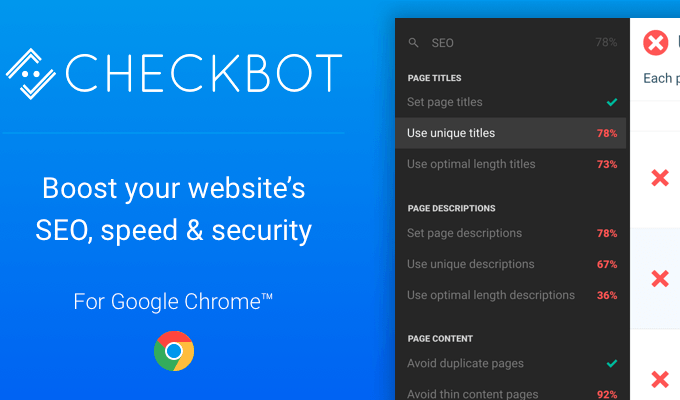Click the large red error icon
Viewport: 680px width, 400px height.
coord(656,43)
